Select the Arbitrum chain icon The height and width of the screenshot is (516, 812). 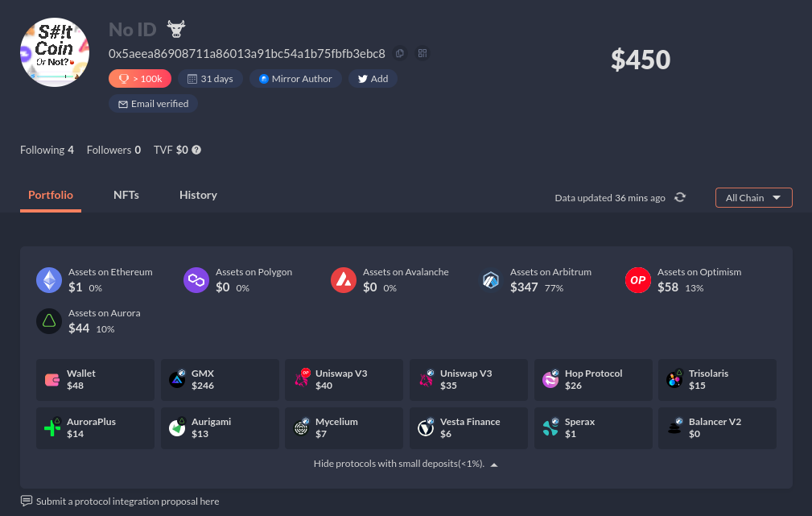(491, 280)
